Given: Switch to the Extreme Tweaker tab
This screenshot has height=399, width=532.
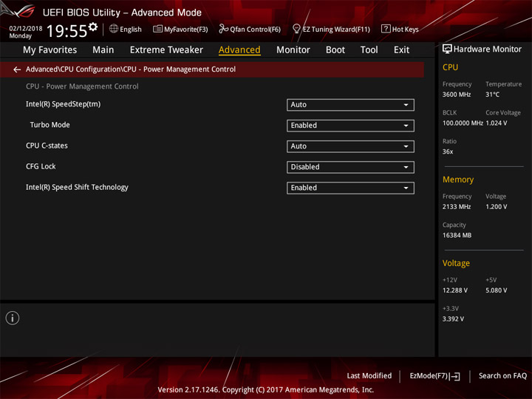Looking at the screenshot, I should pyautogui.click(x=166, y=50).
